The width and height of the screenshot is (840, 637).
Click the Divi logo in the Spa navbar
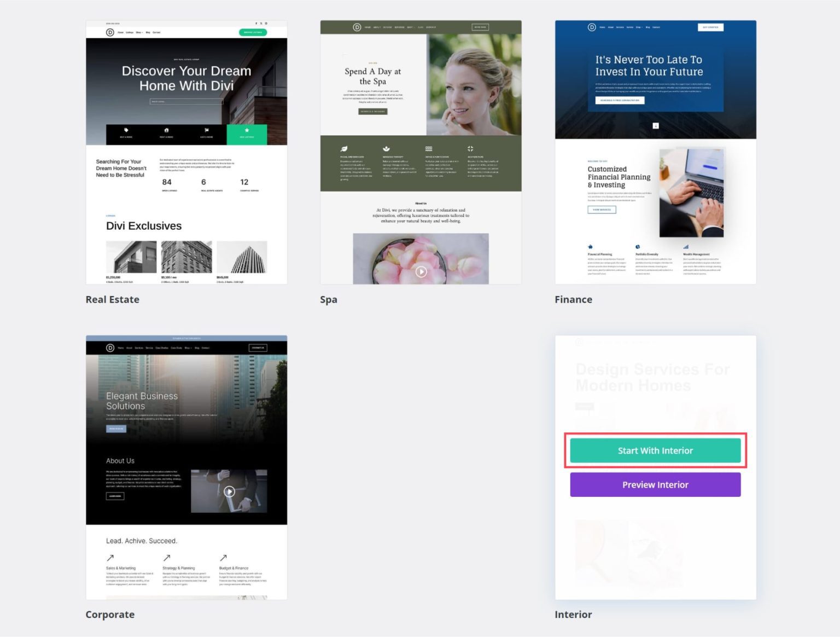click(357, 27)
